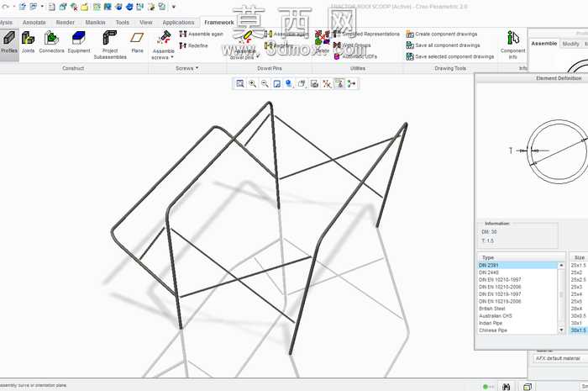Select Australian CHS in Type list
Viewport: 588px width, 391px height.
pyautogui.click(x=517, y=315)
